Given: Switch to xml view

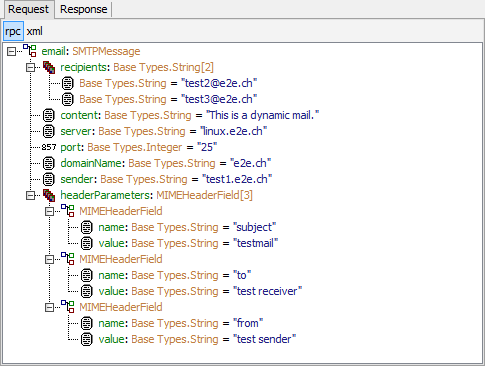Looking at the screenshot, I should [34, 31].
